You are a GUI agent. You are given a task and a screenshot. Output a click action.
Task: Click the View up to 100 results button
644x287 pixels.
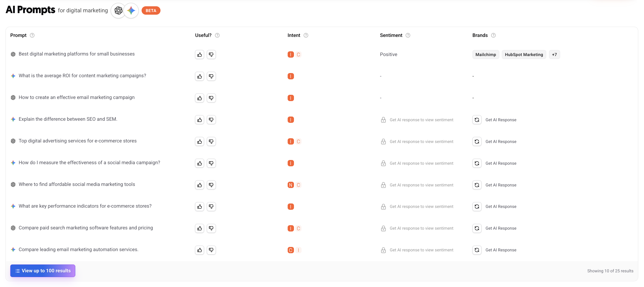pyautogui.click(x=42, y=271)
